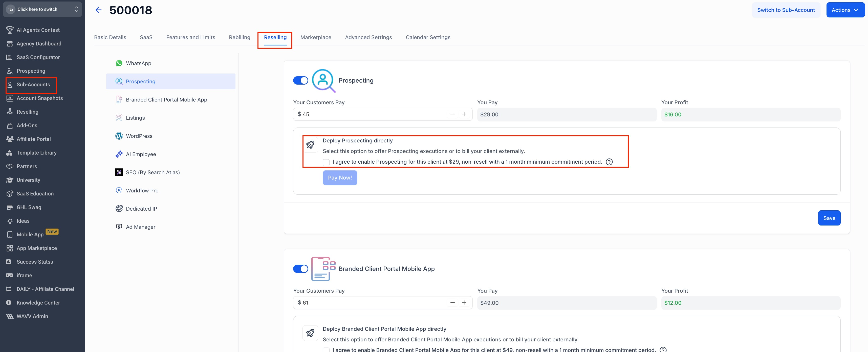
Task: Click the help icon beside Prospecting agreement
Action: (609, 162)
